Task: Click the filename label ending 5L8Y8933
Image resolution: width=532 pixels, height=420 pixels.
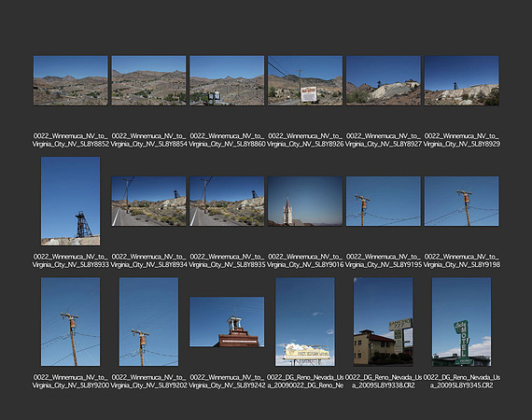Action: coord(71,260)
